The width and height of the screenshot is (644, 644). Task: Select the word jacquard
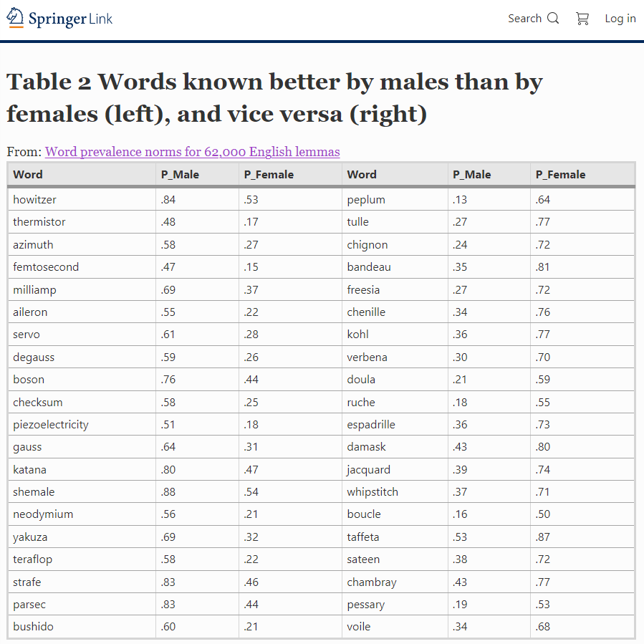368,470
